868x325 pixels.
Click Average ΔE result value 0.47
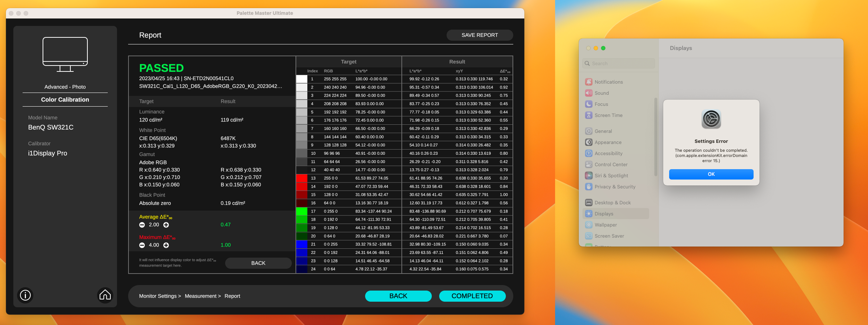coord(226,225)
